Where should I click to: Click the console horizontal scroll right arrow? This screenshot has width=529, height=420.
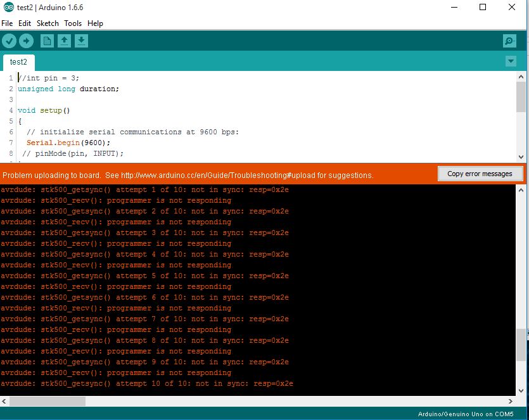point(510,401)
